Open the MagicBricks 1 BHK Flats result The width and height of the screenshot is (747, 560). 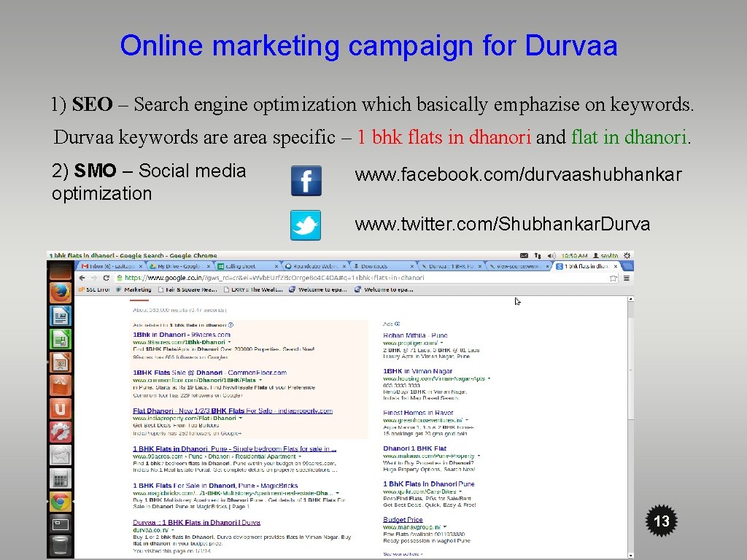215,486
